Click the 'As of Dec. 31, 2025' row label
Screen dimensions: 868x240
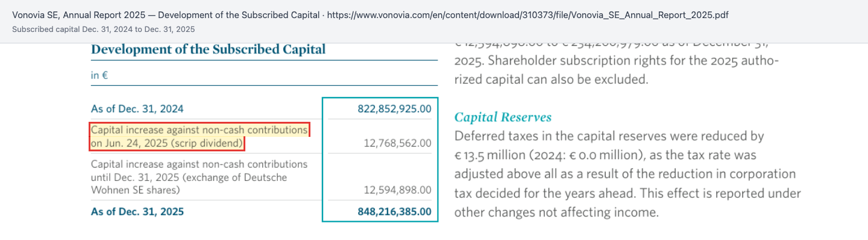click(x=137, y=212)
